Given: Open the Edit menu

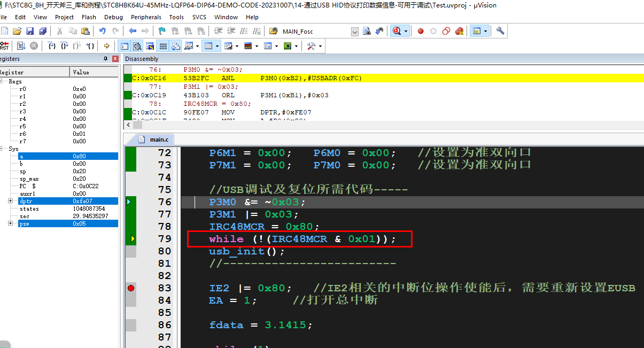Looking at the screenshot, I should [x=20, y=17].
